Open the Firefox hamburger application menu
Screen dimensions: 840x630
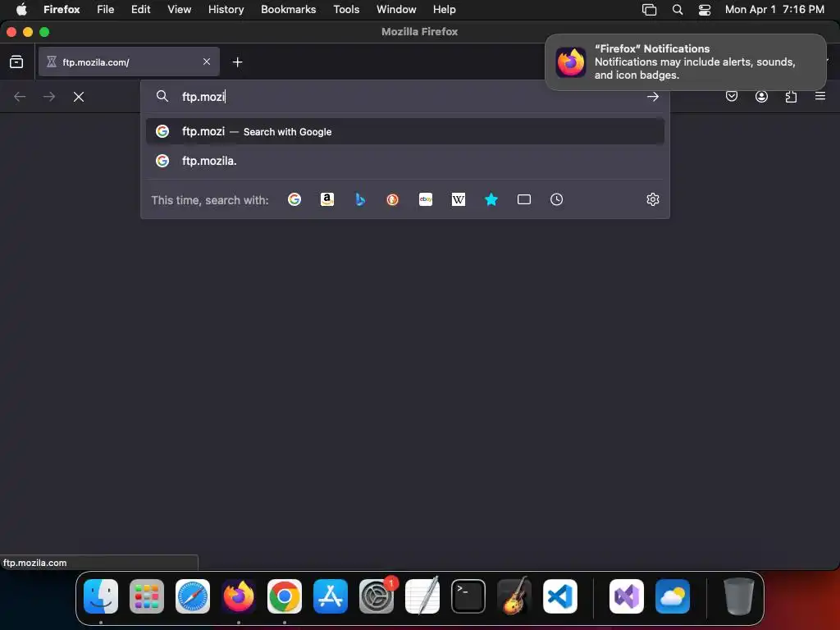pyautogui.click(x=820, y=97)
